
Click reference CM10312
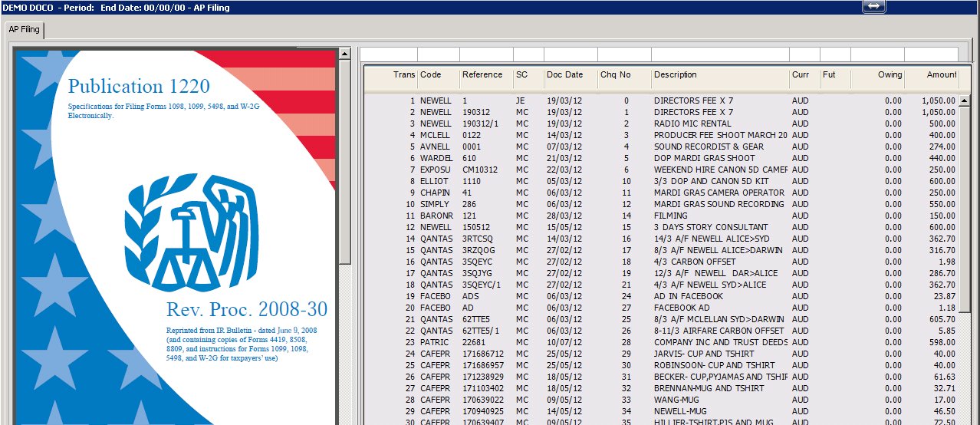click(480, 170)
